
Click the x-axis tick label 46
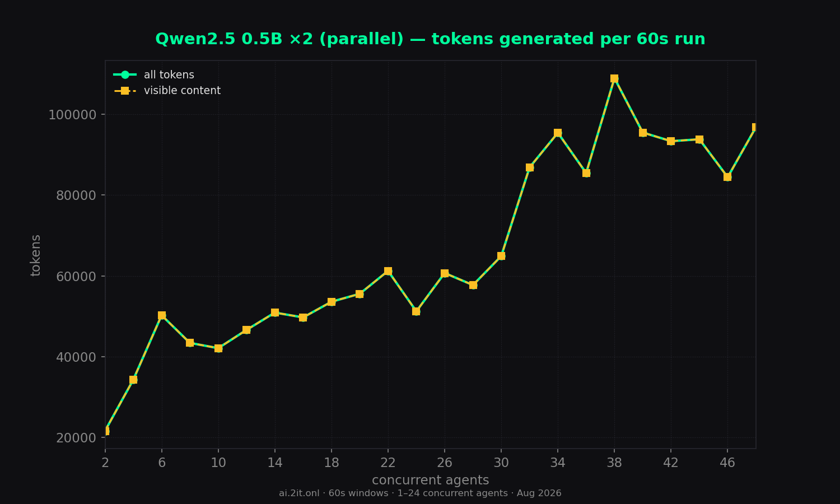727,463
